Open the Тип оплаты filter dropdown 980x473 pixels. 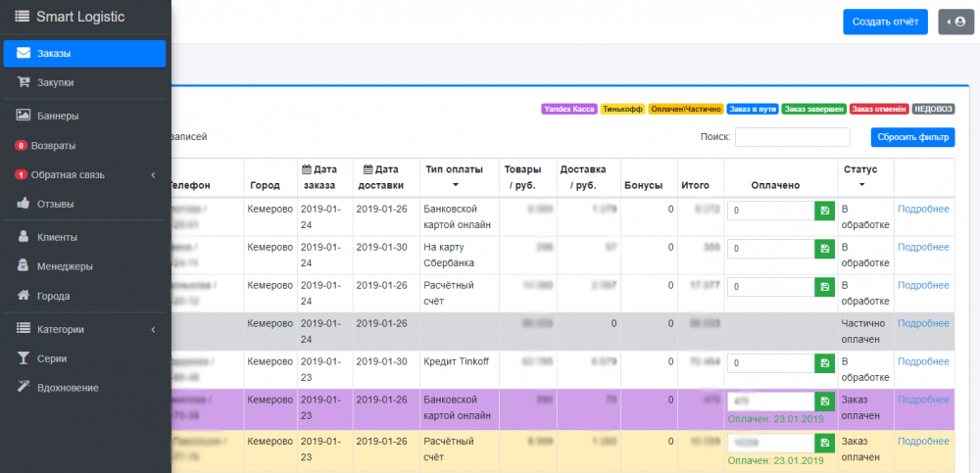(455, 184)
